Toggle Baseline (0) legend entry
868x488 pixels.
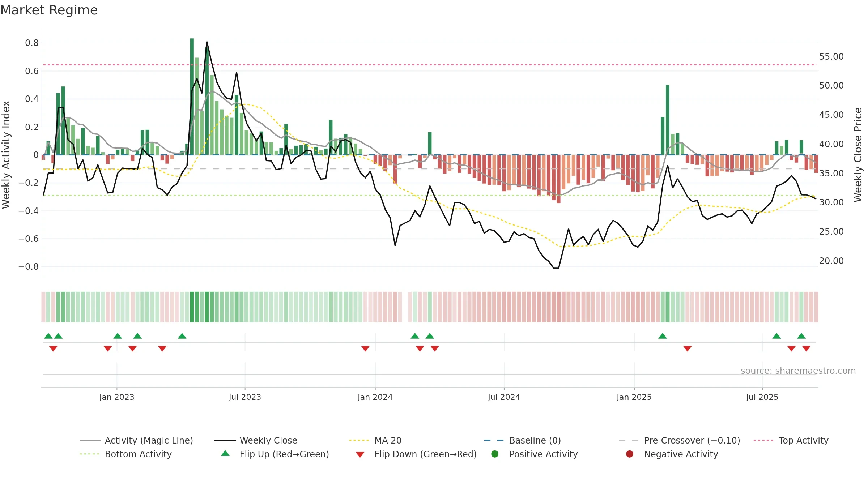(x=522, y=440)
